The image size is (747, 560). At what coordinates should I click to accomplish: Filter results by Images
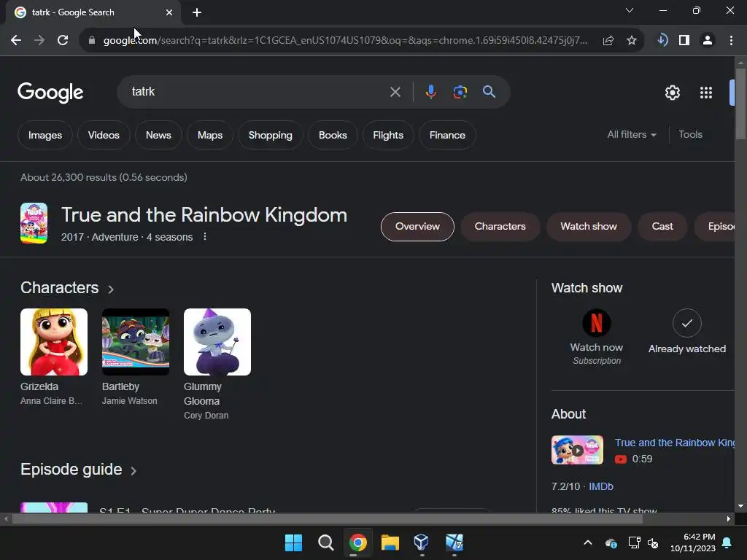[44, 135]
